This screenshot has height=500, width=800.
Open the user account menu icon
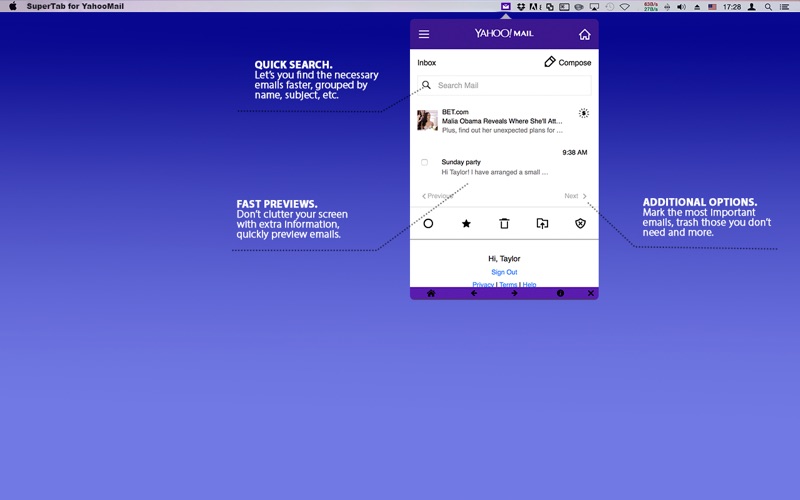752,7
